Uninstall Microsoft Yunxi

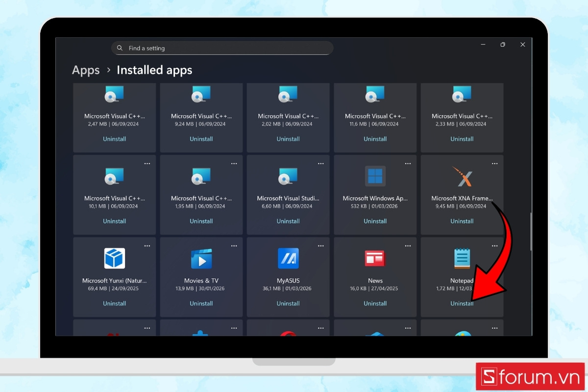pyautogui.click(x=115, y=304)
